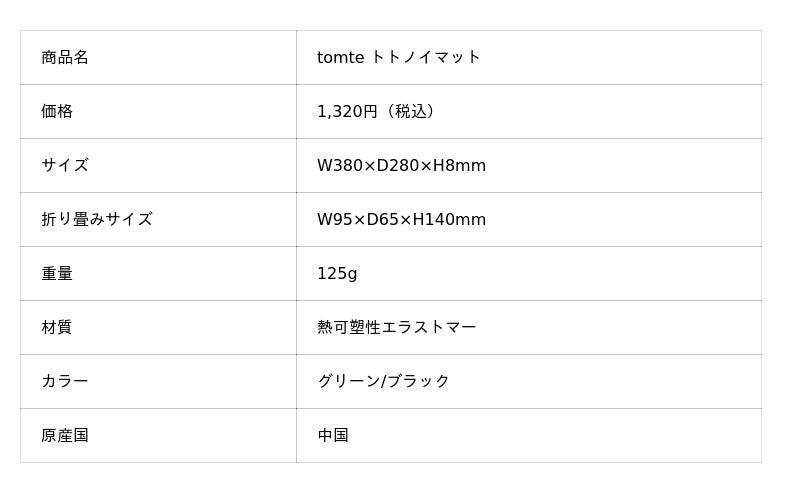The image size is (800, 493).
Task: Click the 原産国 label cell
Action: pyautogui.click(x=65, y=435)
